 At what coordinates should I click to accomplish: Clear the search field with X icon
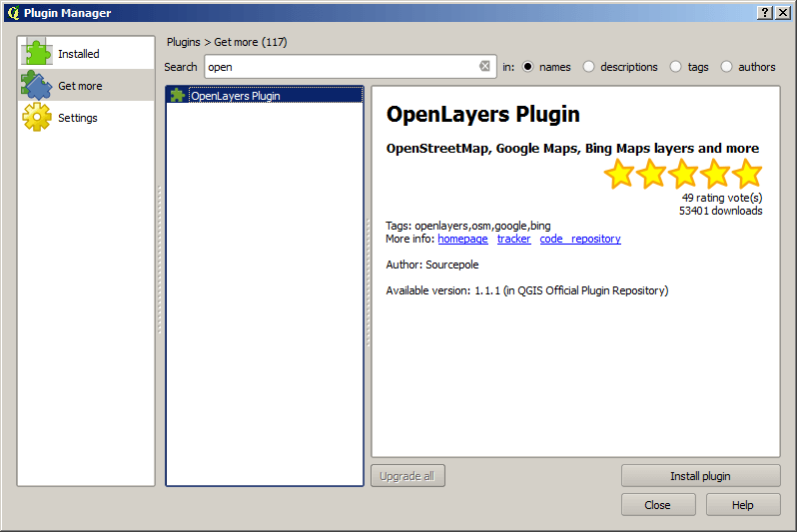(x=485, y=66)
